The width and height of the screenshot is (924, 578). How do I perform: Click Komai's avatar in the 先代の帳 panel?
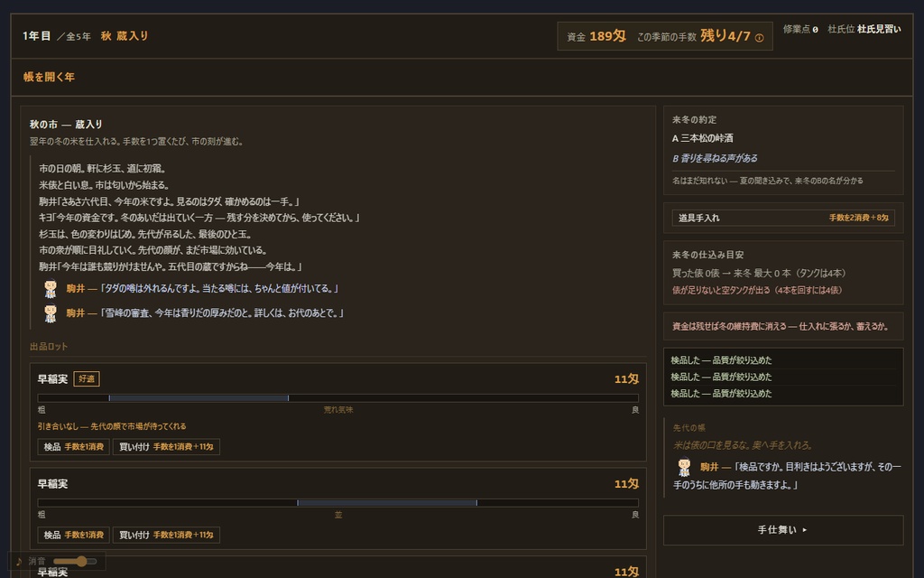[684, 467]
